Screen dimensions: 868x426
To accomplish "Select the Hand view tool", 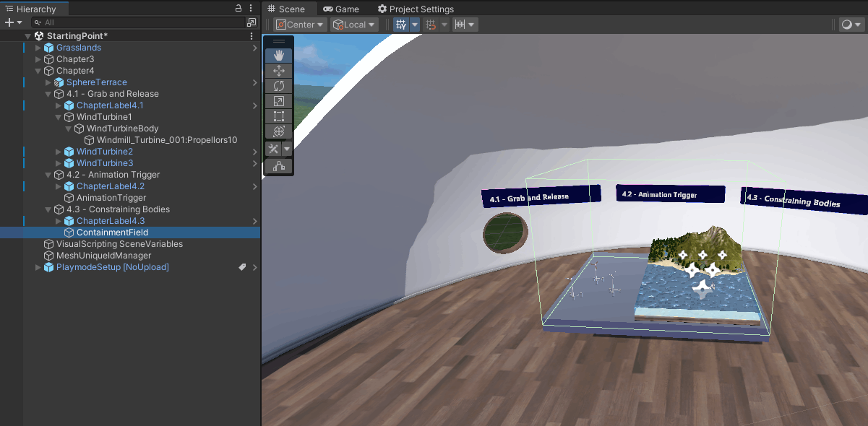I will pyautogui.click(x=278, y=56).
